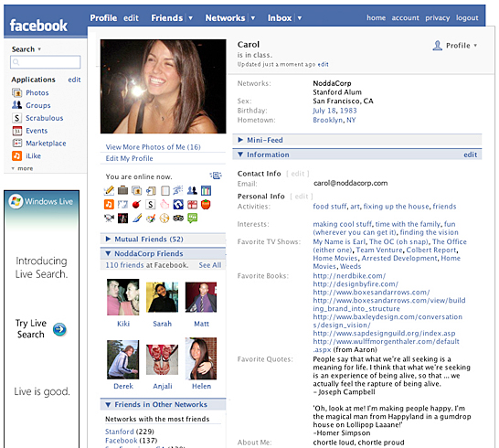Screen dimensions: 499x448
Task: Click 'edit' on the Information bar
Action: (470, 155)
